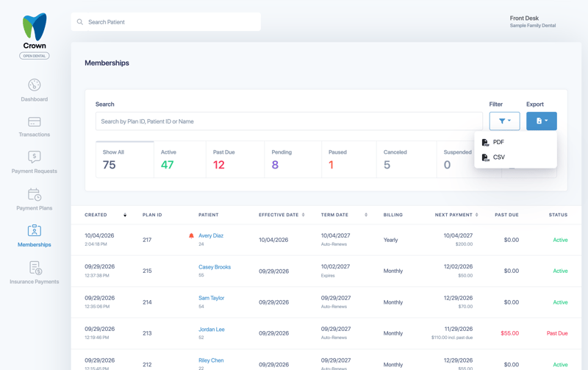Screen dimensions: 588x370
Task: Choose CSV export option
Action: click(516, 157)
